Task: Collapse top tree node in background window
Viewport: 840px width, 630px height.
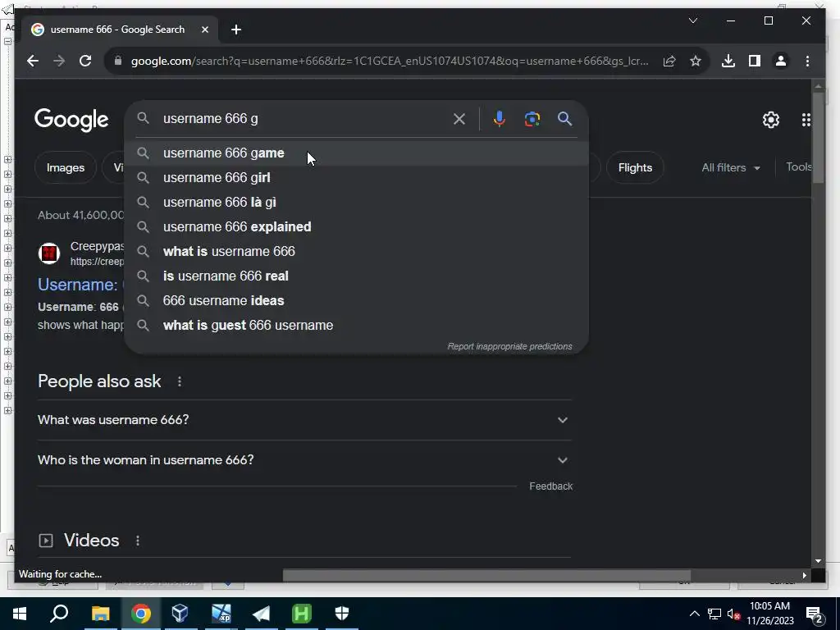Action: 7,41
